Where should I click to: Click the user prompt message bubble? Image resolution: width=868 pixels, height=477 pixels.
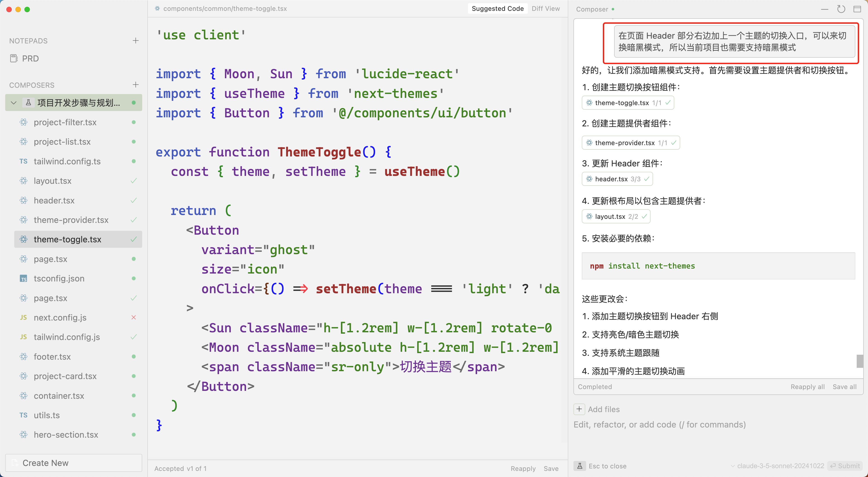pyautogui.click(x=734, y=41)
